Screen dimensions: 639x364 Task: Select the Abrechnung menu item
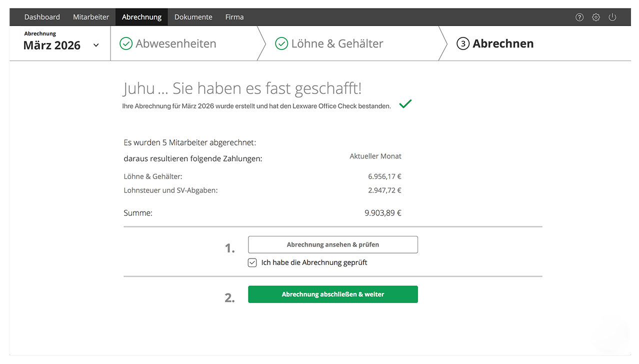tap(141, 17)
